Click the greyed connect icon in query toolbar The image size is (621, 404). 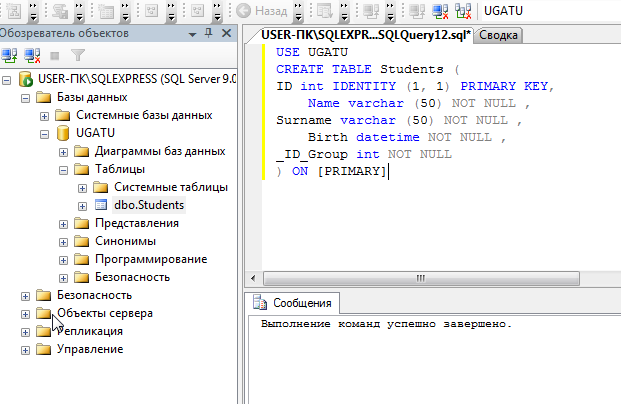coord(417,11)
